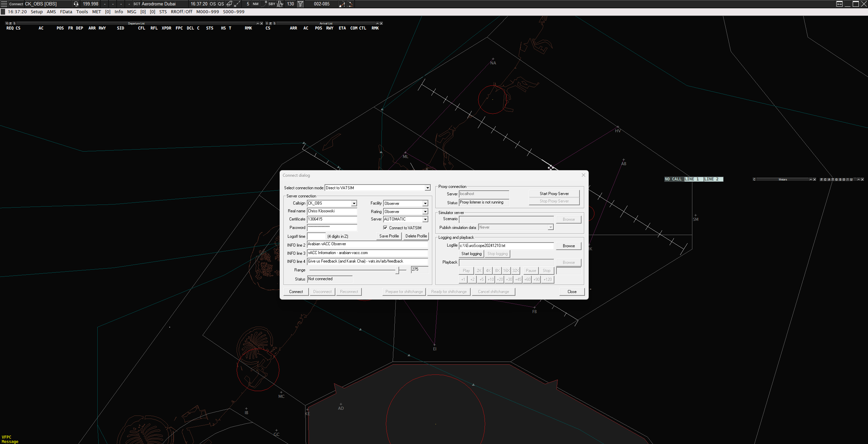Collapse the Departure List with caret
Viewport: 868px width, 444px height.
tap(258, 23)
